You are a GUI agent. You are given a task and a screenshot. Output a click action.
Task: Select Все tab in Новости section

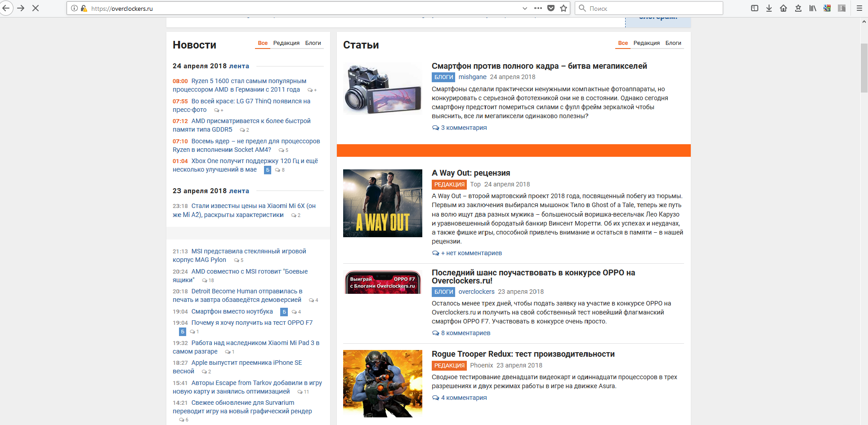pyautogui.click(x=263, y=43)
